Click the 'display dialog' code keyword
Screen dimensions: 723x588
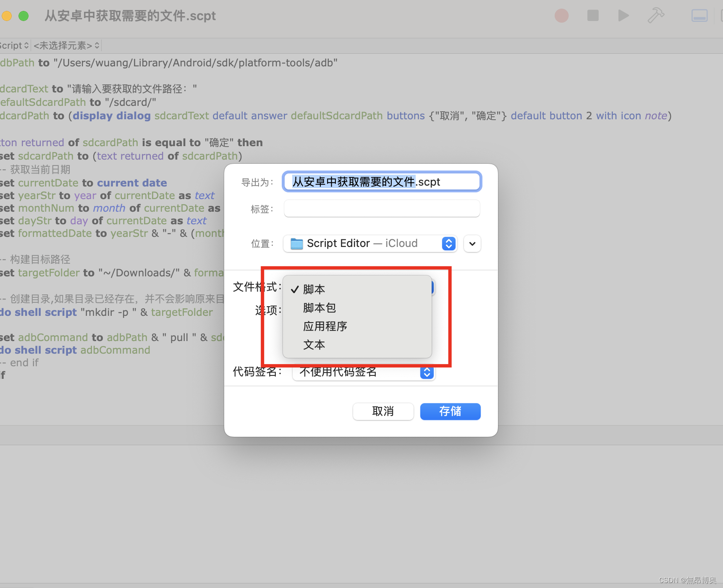(x=112, y=116)
